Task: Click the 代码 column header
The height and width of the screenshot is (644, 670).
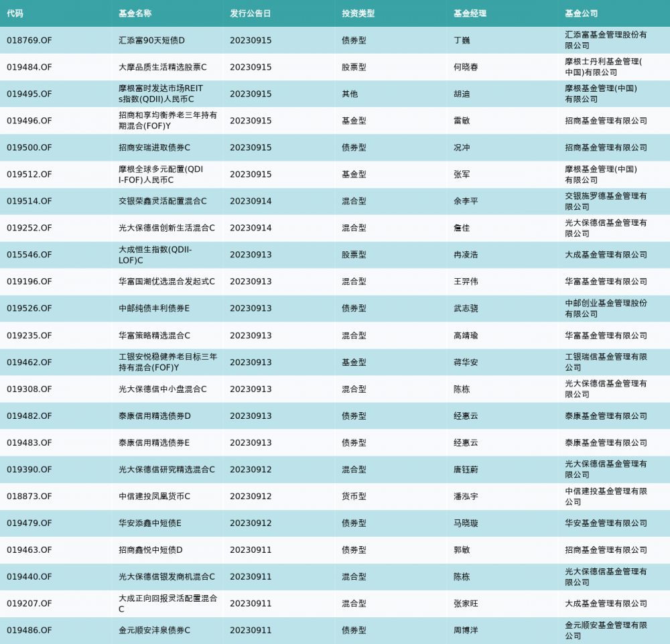Action: pyautogui.click(x=15, y=13)
